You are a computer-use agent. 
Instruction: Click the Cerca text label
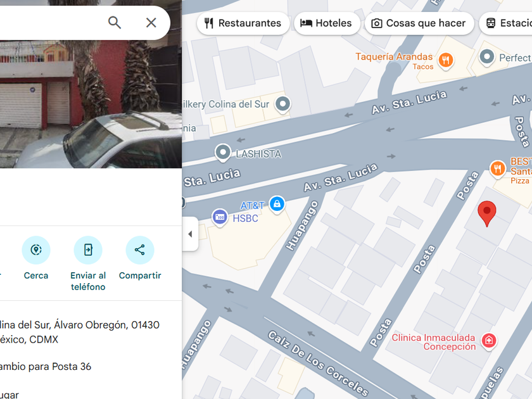[x=36, y=275]
